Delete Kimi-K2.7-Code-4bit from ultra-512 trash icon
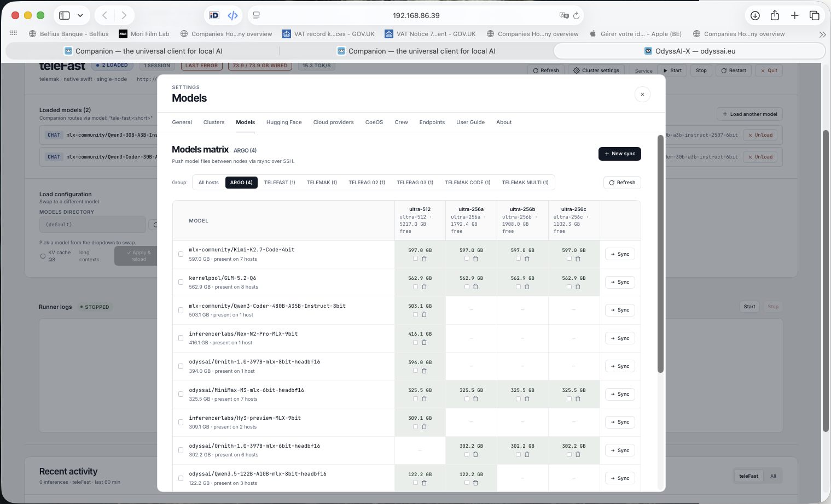831x504 pixels. [424, 259]
